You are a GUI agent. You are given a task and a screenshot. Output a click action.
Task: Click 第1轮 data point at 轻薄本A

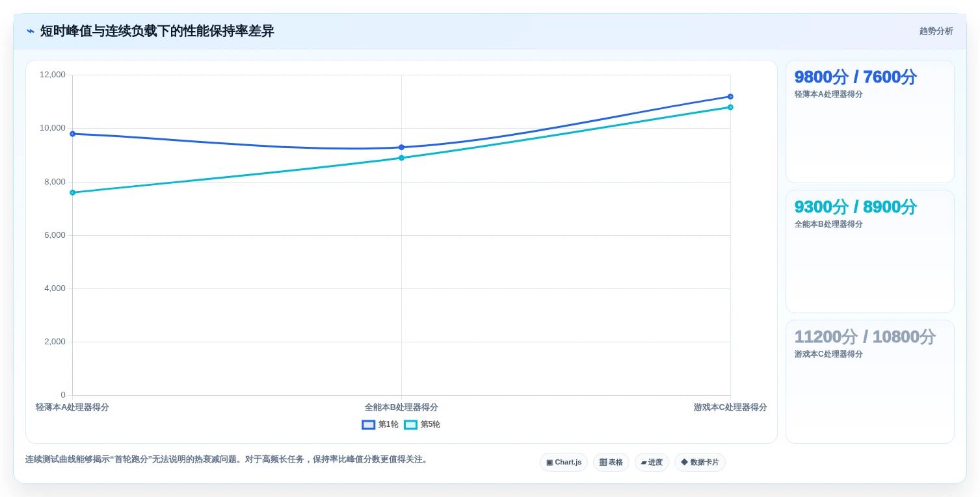pos(72,134)
